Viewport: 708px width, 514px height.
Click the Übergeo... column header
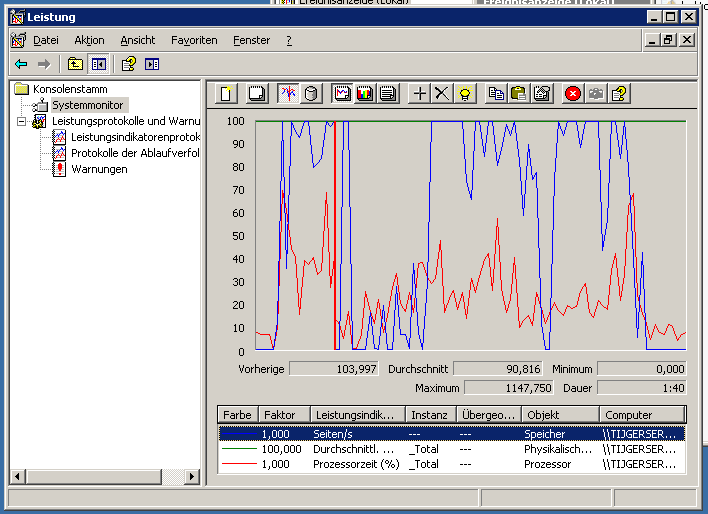489,415
